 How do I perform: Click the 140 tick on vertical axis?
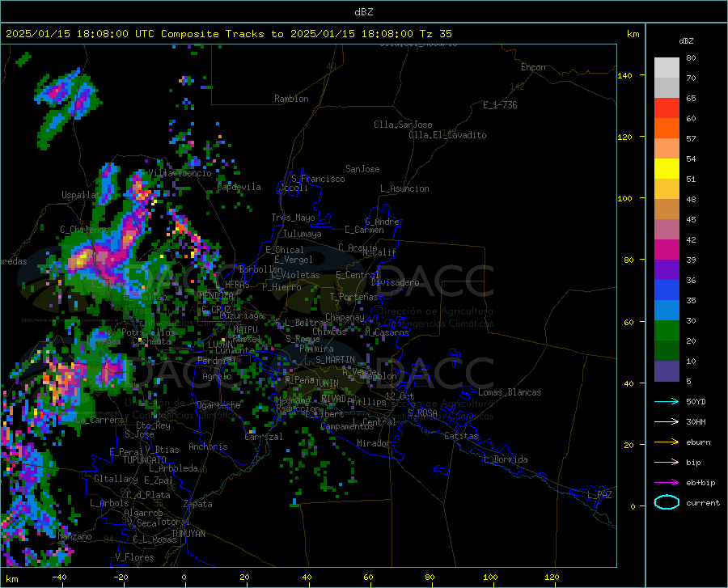click(x=624, y=76)
